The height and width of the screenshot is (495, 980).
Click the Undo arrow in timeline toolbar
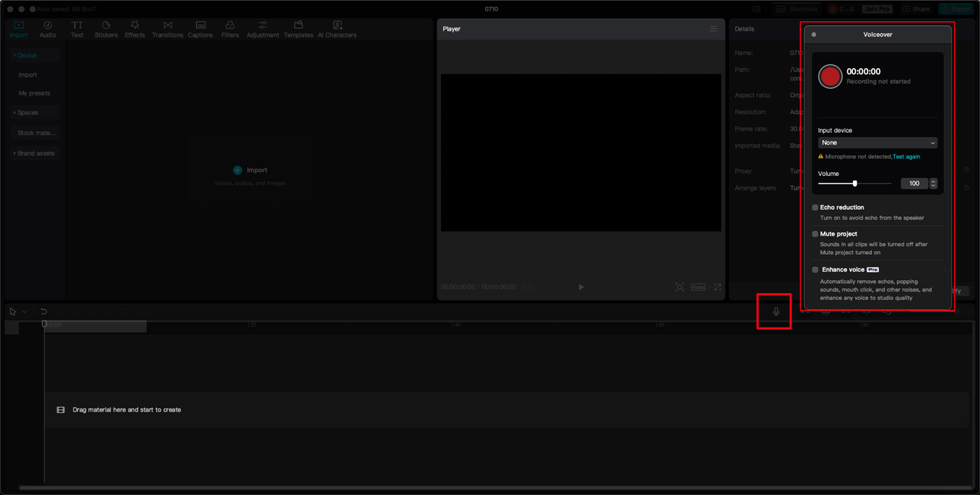click(44, 311)
